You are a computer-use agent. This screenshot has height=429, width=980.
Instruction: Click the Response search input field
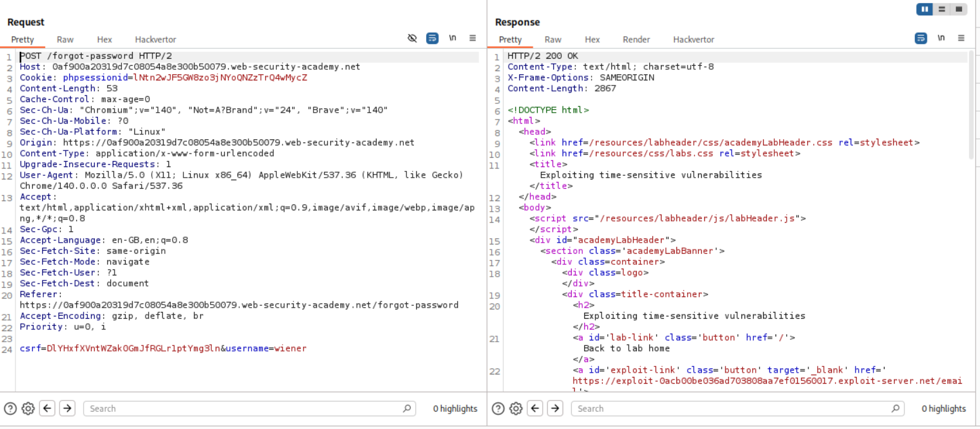[x=731, y=409]
